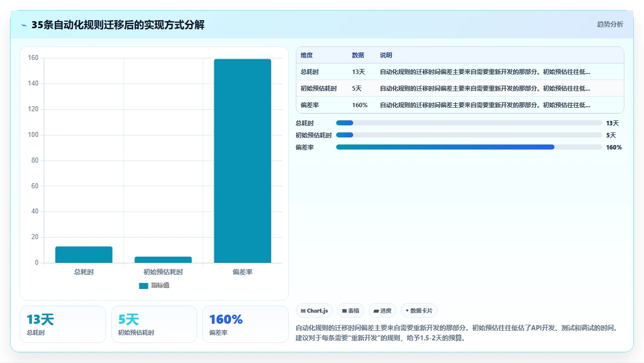Click the 160% value beside progress bar
The image size is (644, 363).
(614, 147)
